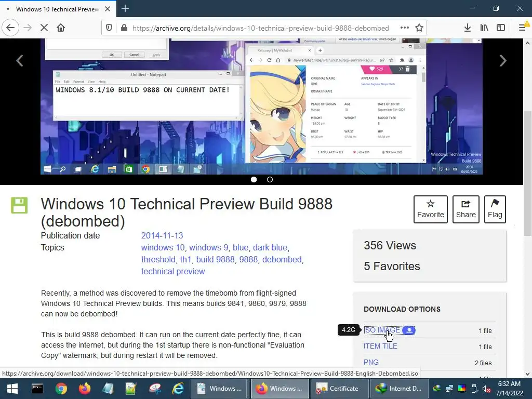Go back to the previous page in Firefox

pyautogui.click(x=10, y=28)
